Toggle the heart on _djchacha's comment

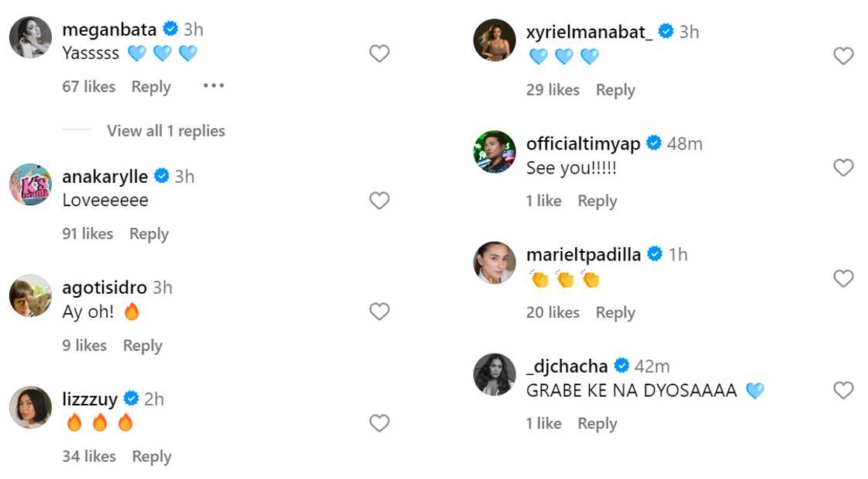(x=844, y=391)
